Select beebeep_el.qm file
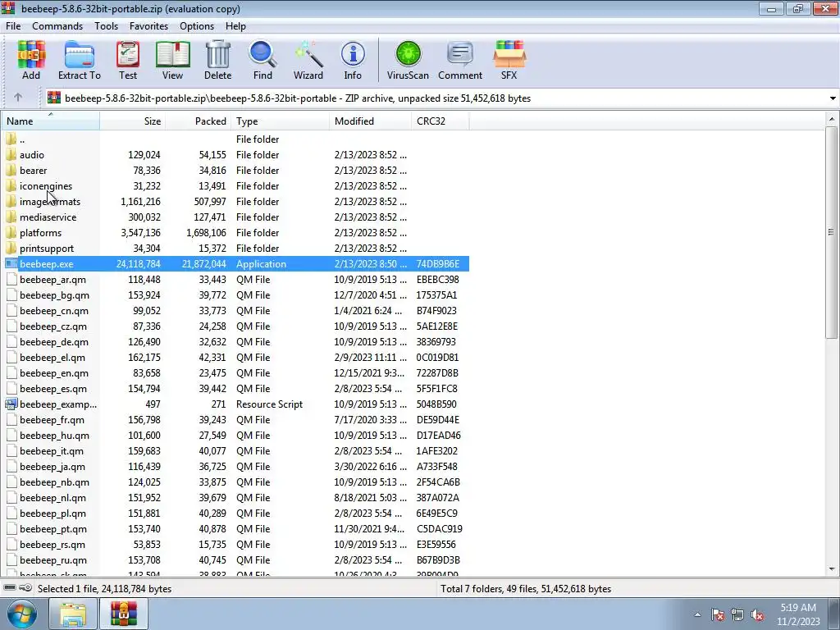 [x=235, y=357]
